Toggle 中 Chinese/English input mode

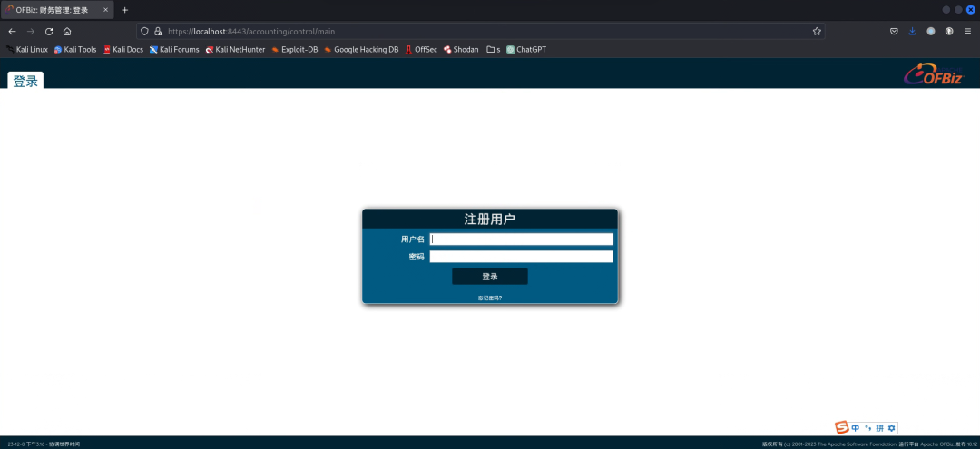click(856, 428)
